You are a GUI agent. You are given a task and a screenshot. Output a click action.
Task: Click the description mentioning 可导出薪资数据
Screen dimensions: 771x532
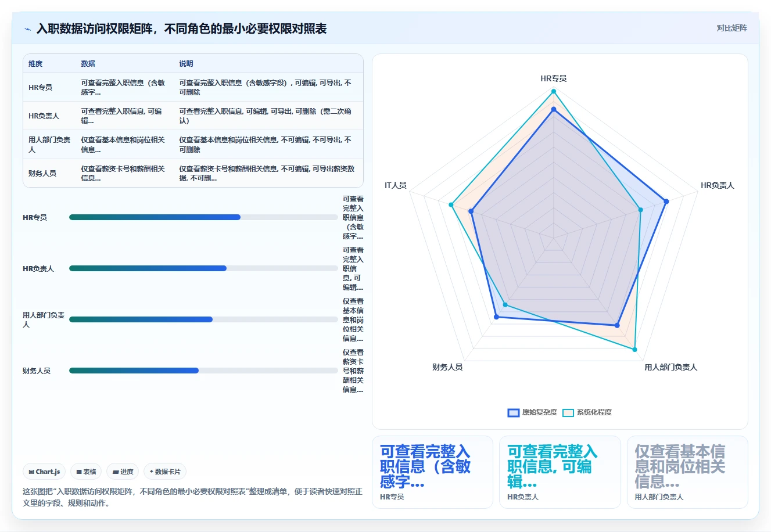(x=267, y=173)
